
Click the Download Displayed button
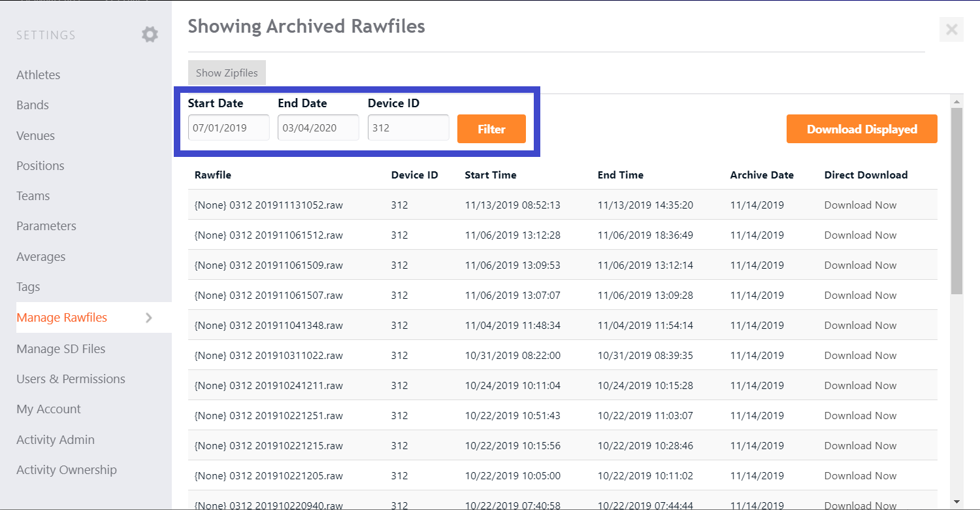(x=861, y=129)
